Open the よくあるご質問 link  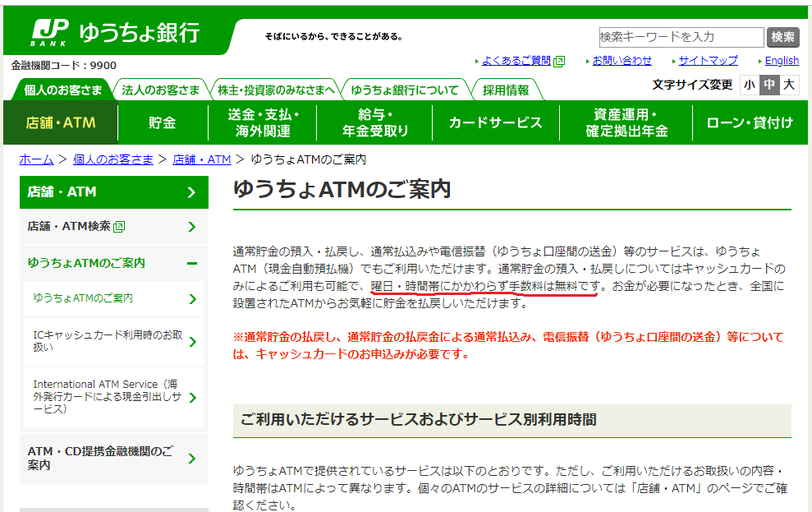516,61
